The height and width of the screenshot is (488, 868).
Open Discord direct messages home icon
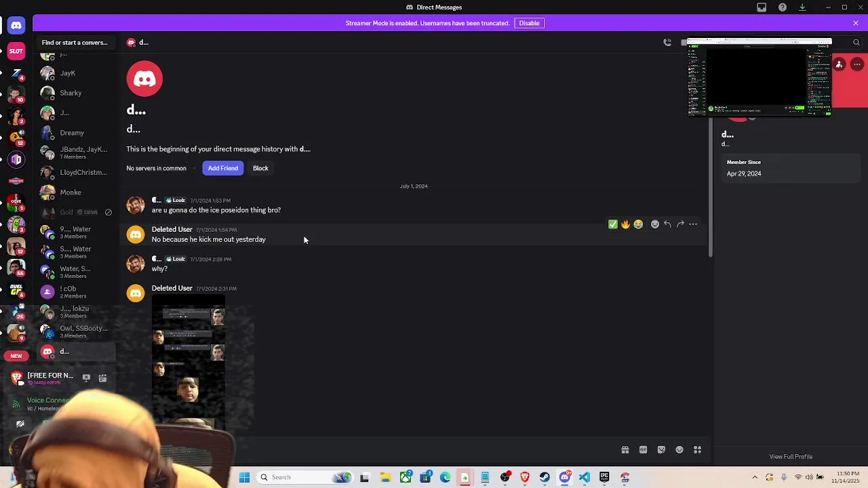pyautogui.click(x=16, y=26)
